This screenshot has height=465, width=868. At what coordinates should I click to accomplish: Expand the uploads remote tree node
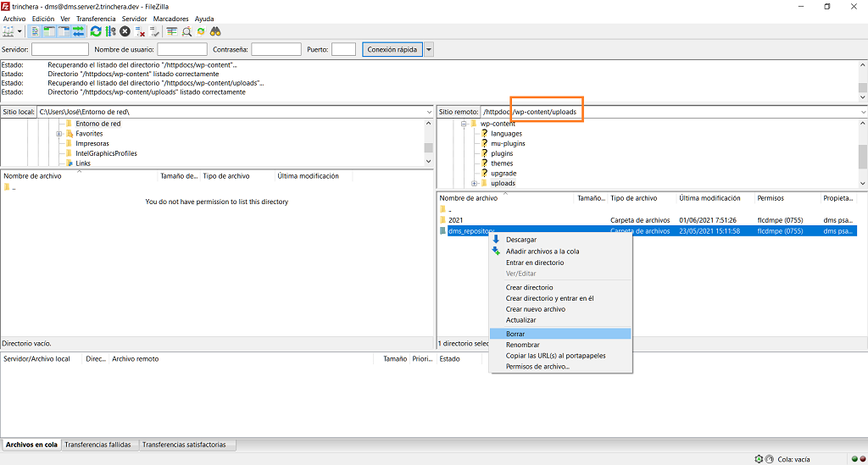[x=475, y=184]
